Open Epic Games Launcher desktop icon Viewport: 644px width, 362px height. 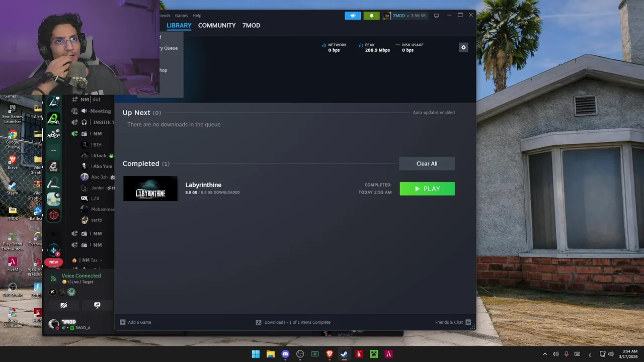click(13, 114)
